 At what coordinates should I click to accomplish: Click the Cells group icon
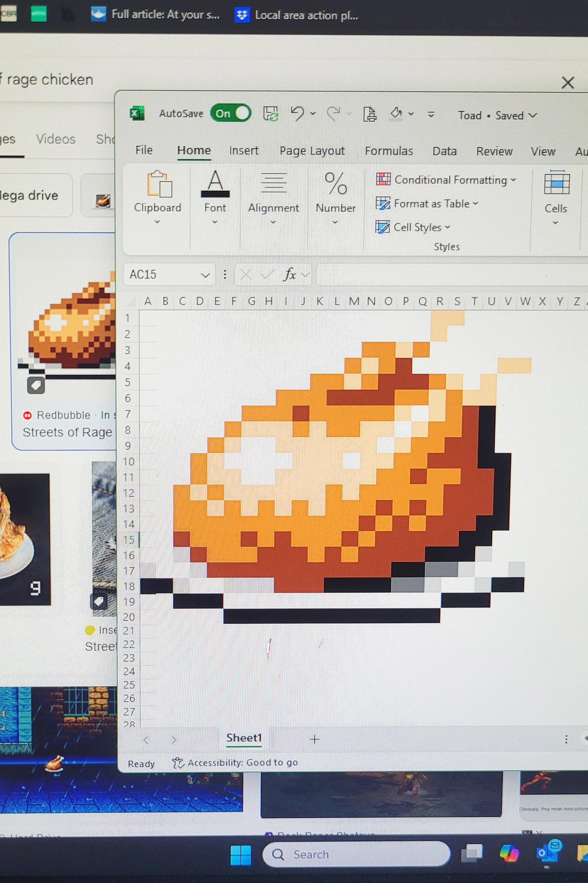[x=557, y=183]
